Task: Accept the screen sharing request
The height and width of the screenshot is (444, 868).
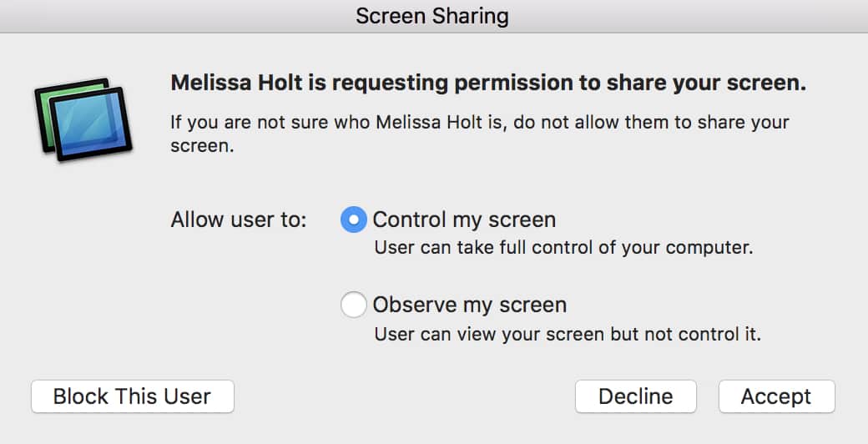Action: pos(776,396)
